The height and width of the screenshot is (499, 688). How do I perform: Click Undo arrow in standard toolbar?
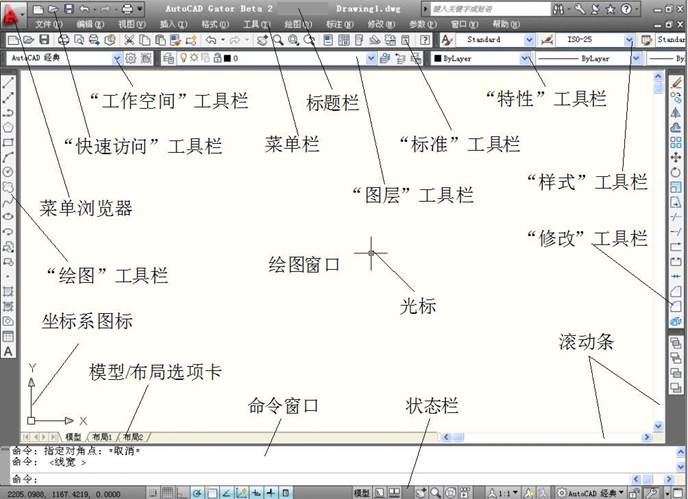click(x=211, y=40)
